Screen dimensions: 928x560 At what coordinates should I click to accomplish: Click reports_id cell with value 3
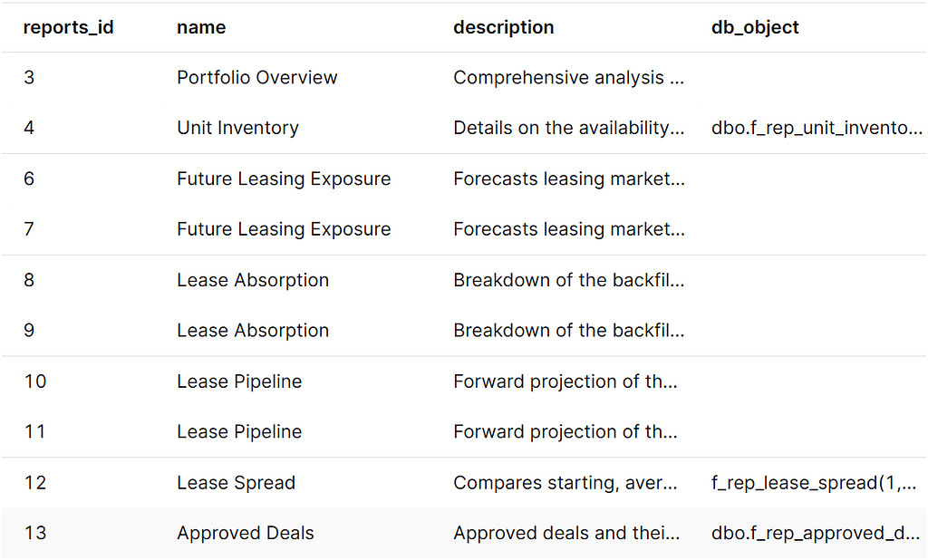pyautogui.click(x=29, y=78)
